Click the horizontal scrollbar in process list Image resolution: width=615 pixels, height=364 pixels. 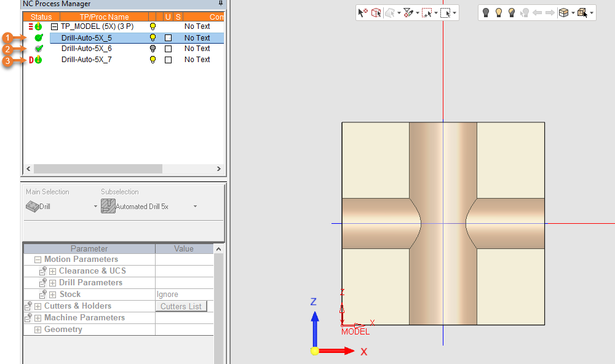coord(98,168)
